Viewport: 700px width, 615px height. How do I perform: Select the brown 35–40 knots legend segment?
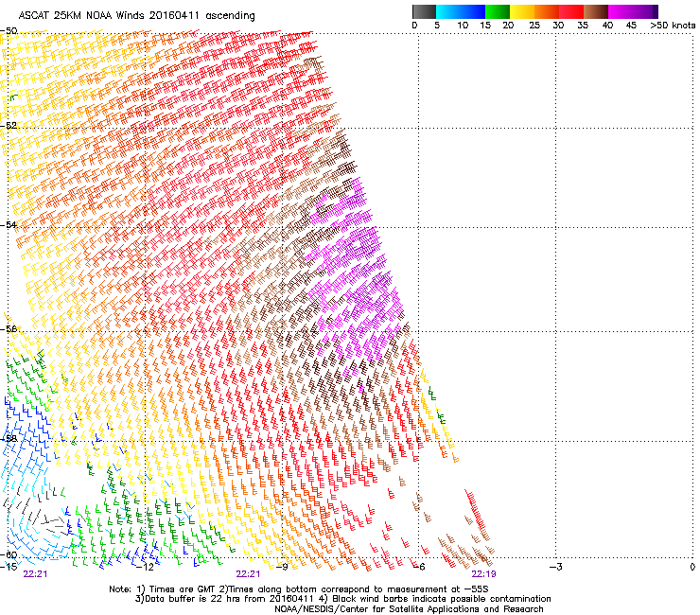596,11
